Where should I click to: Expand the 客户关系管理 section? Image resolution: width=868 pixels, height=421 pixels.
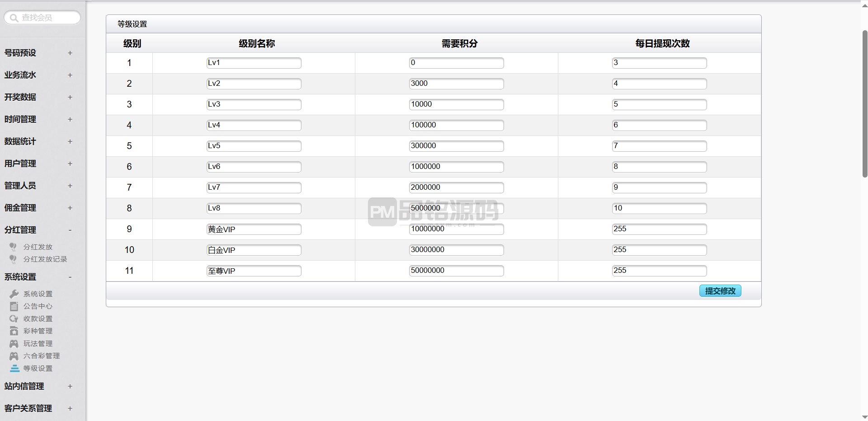tap(70, 408)
